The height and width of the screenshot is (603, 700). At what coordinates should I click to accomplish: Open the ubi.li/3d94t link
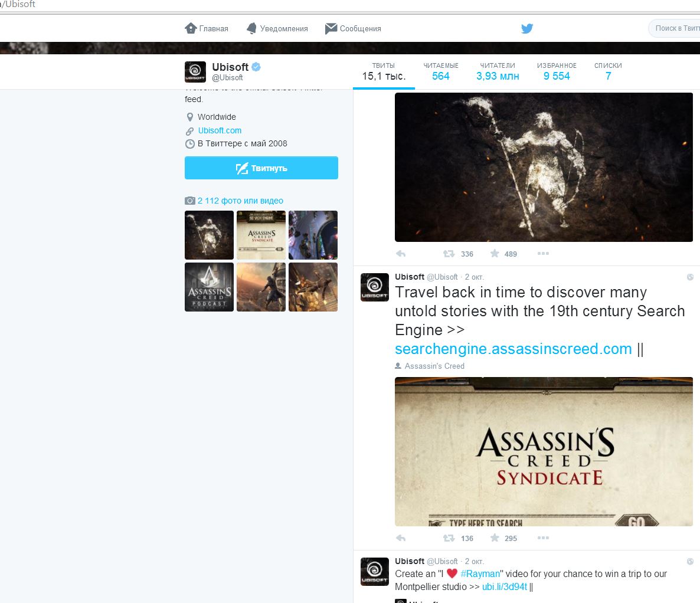pyautogui.click(x=505, y=586)
